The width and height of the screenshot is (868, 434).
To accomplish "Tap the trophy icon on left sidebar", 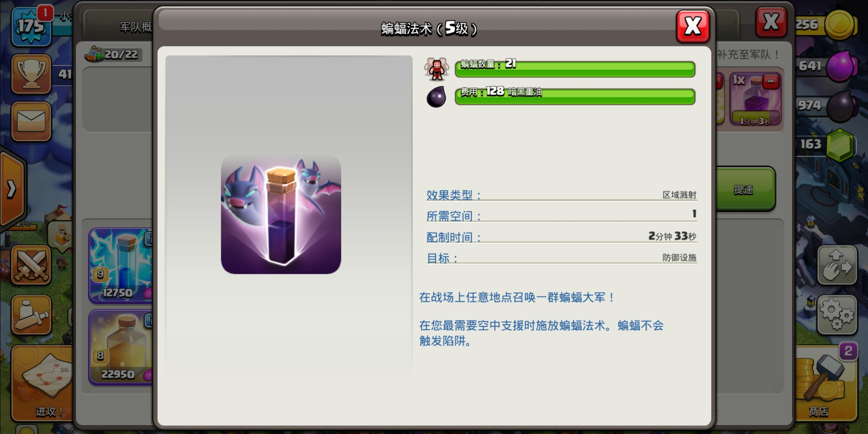I will pyautogui.click(x=31, y=74).
